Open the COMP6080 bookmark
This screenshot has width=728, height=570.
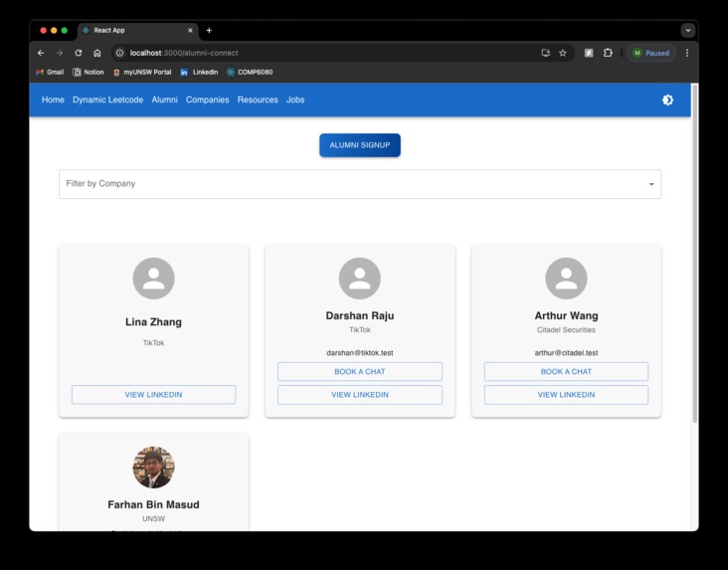250,72
